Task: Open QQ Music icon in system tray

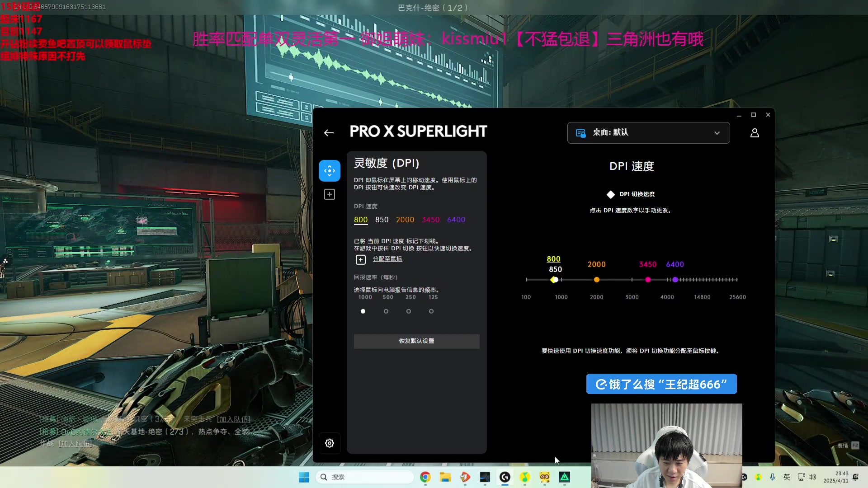Action: point(758,477)
